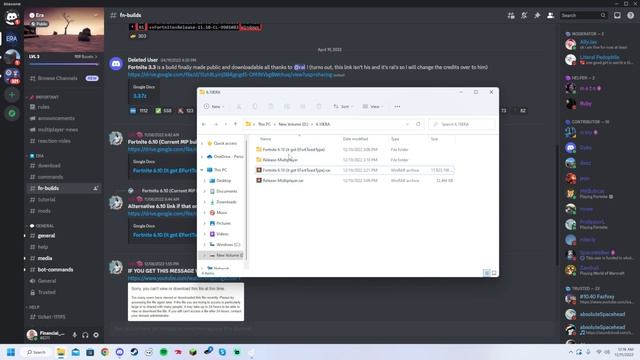
Task: Open Discord direct messages home icon
Action: [x=11, y=17]
